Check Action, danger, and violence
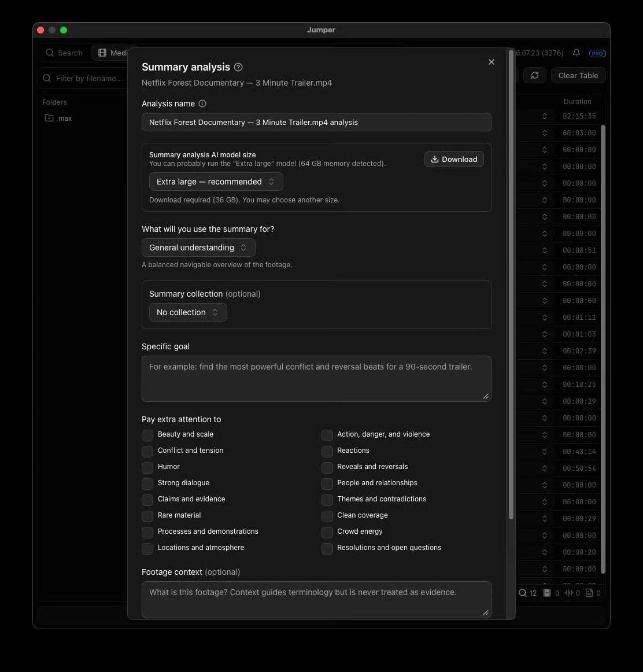The width and height of the screenshot is (643, 672). click(x=327, y=435)
